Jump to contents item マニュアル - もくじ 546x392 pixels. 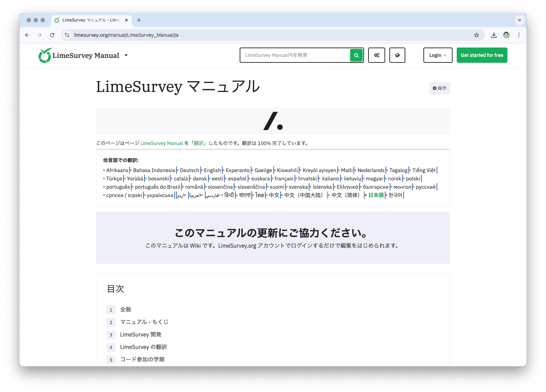tap(144, 322)
